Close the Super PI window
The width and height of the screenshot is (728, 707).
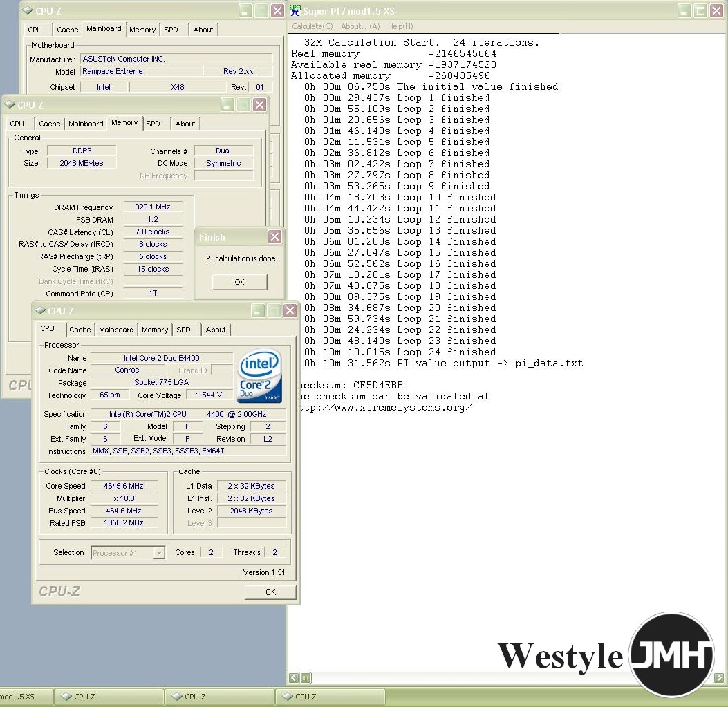[716, 10]
